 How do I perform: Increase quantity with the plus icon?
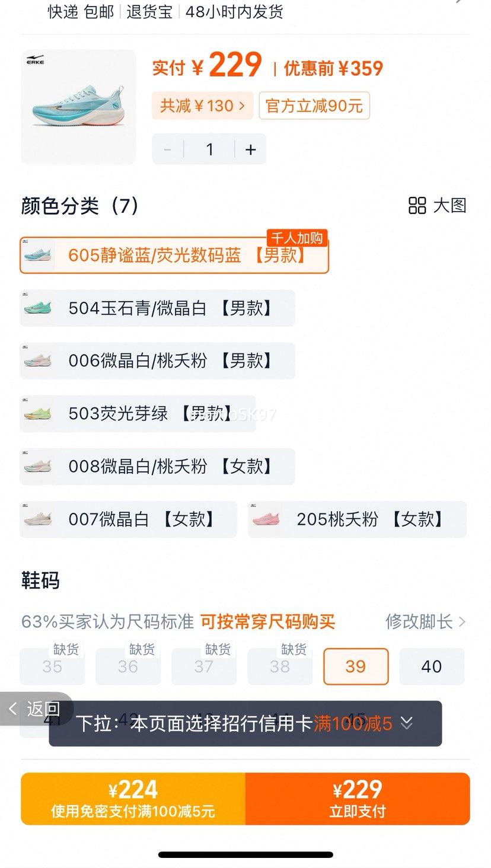coord(251,149)
